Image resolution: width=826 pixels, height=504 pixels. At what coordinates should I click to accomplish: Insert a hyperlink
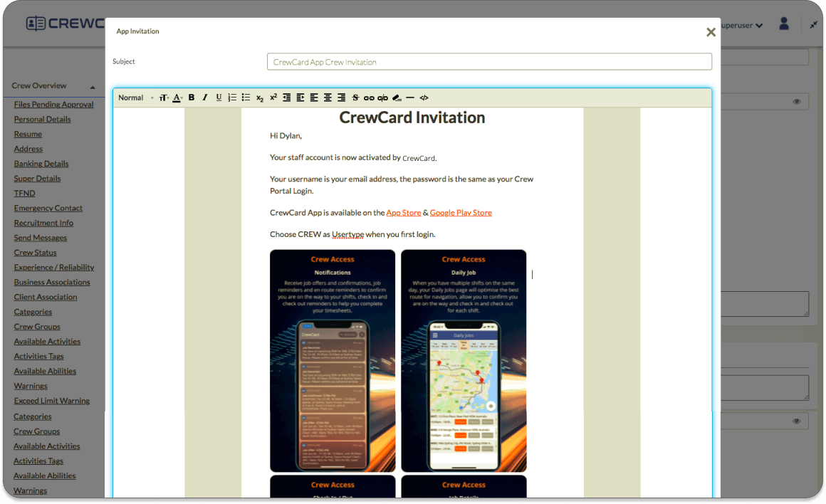point(369,98)
